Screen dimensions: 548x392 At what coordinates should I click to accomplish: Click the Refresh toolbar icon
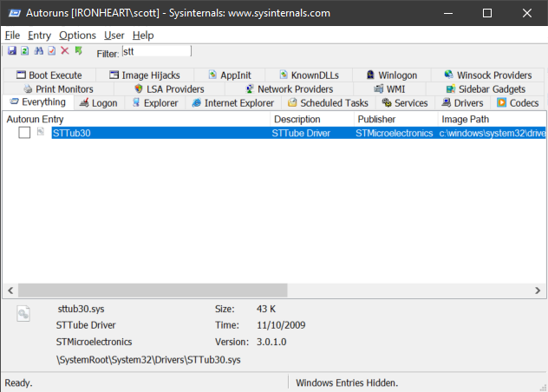click(24, 52)
